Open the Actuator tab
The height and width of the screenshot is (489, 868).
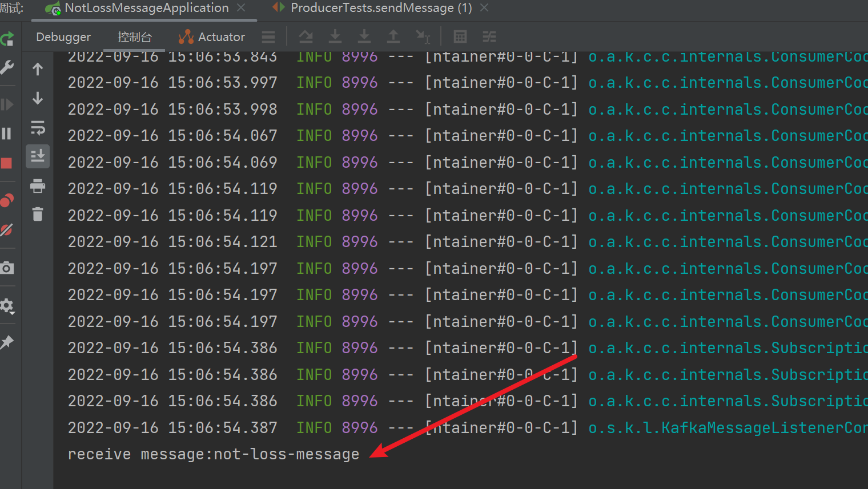(212, 37)
